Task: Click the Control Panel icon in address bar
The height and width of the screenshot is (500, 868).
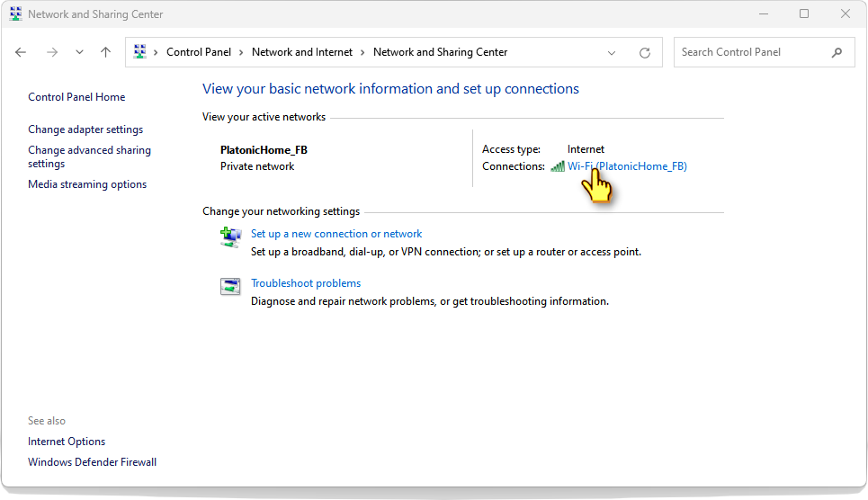Action: coord(140,51)
